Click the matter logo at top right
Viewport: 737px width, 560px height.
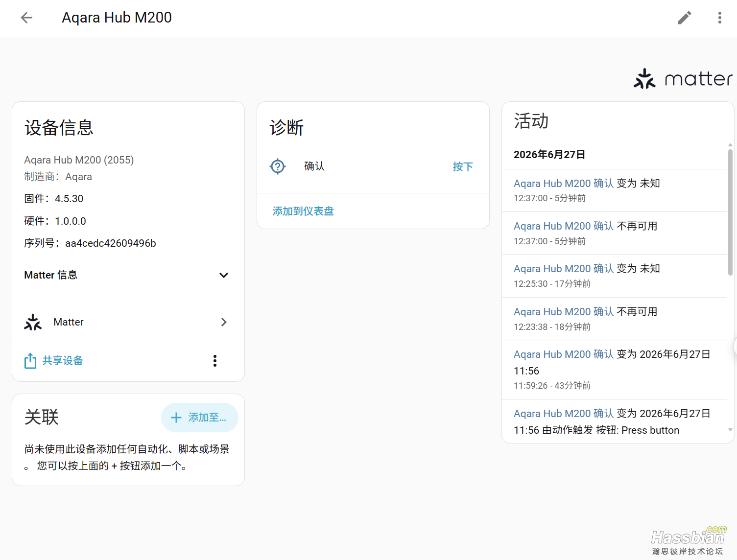(683, 78)
